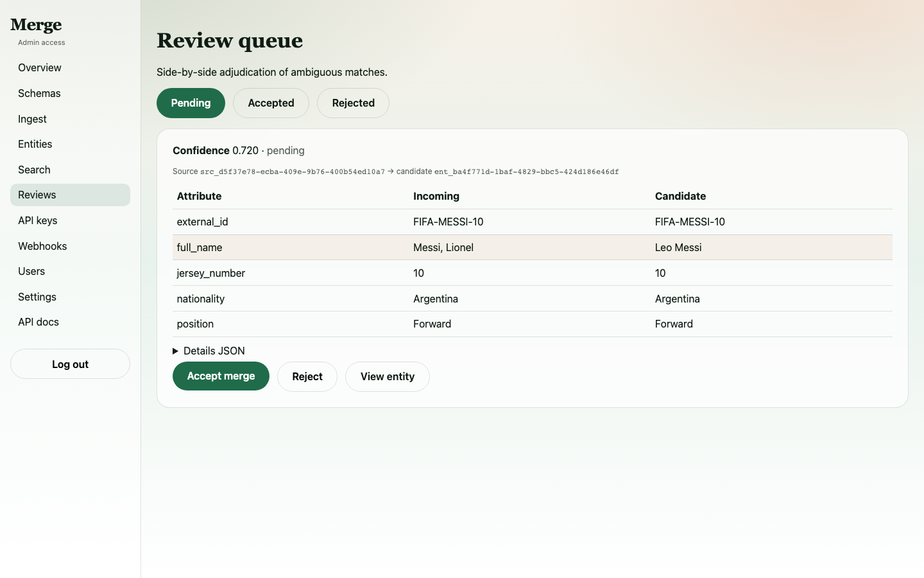The image size is (924, 578).
Task: Open the Search page
Action: point(70,170)
